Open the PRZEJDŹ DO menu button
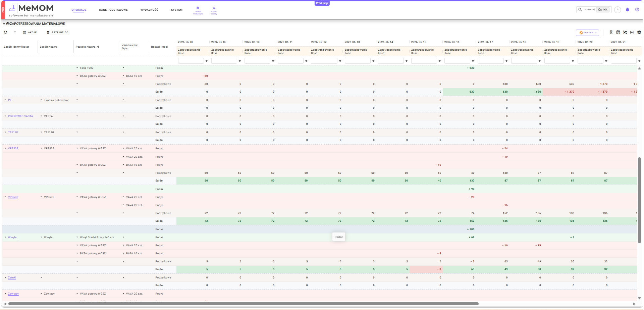This screenshot has width=644, height=310. tap(57, 33)
